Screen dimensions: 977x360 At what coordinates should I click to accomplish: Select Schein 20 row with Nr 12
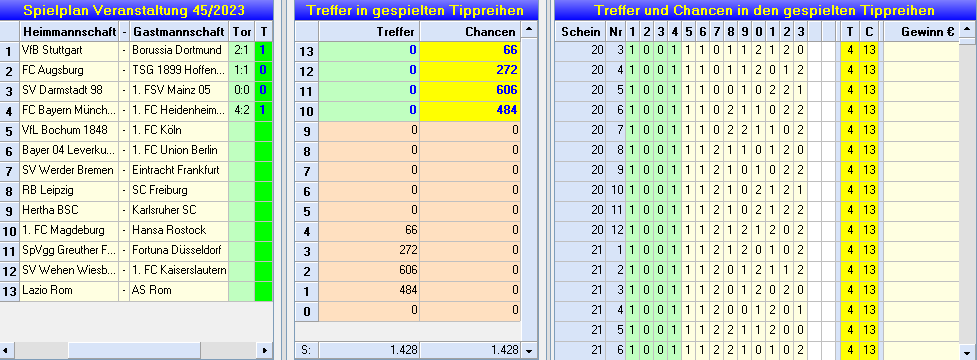point(757,230)
